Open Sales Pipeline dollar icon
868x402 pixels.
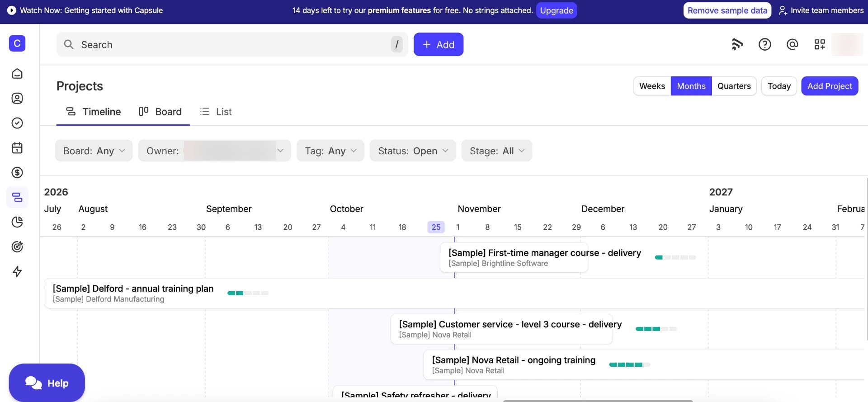coord(17,172)
